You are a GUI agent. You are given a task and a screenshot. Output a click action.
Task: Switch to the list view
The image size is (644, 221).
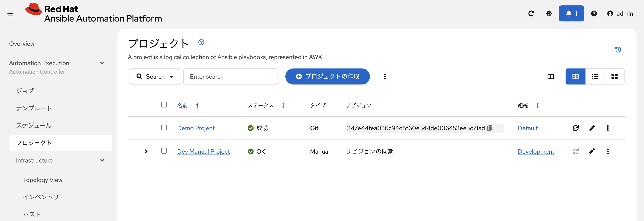pyautogui.click(x=595, y=76)
